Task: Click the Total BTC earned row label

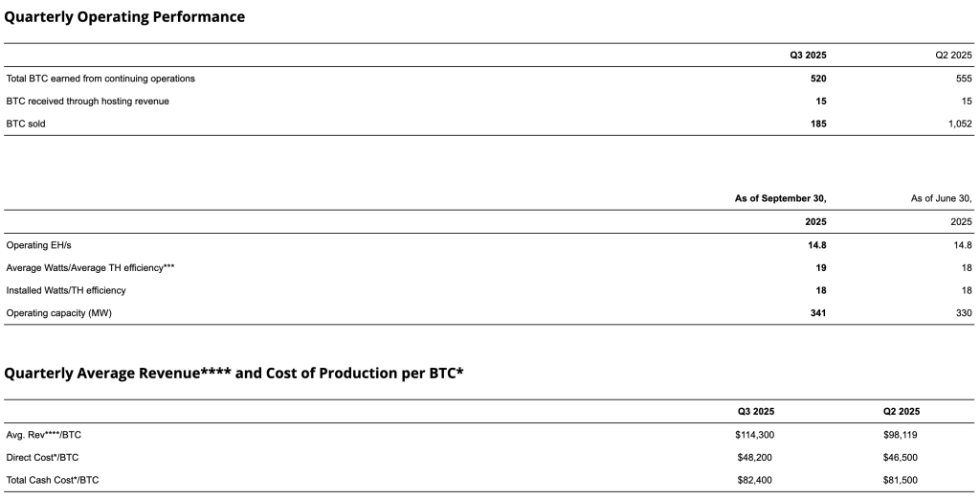Action: tap(100, 79)
